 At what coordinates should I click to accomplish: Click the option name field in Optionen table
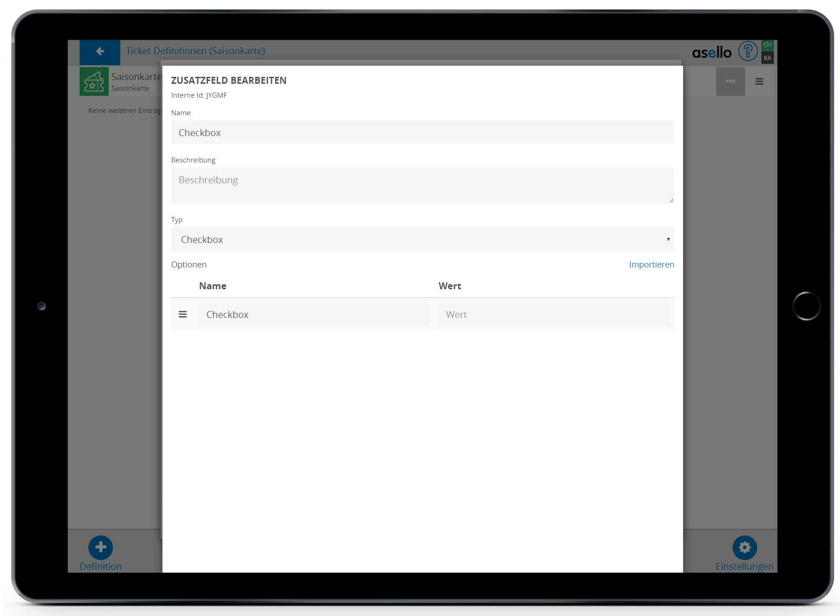pos(314,315)
